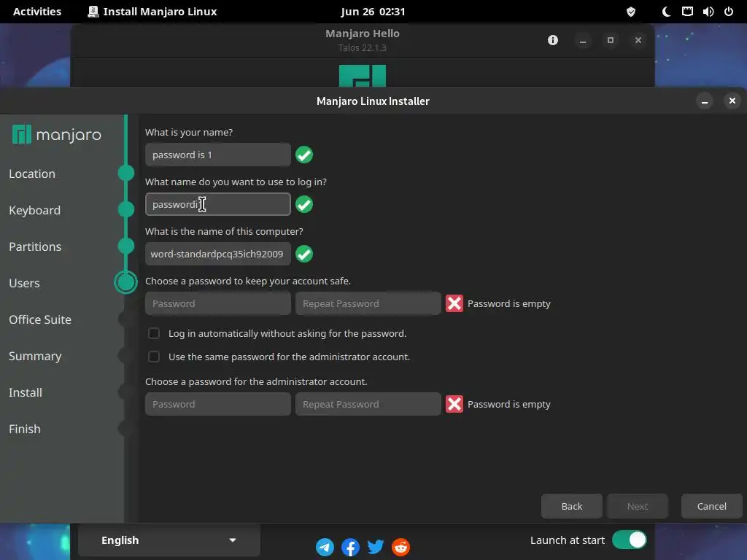Click the red X beside account password

[454, 303]
